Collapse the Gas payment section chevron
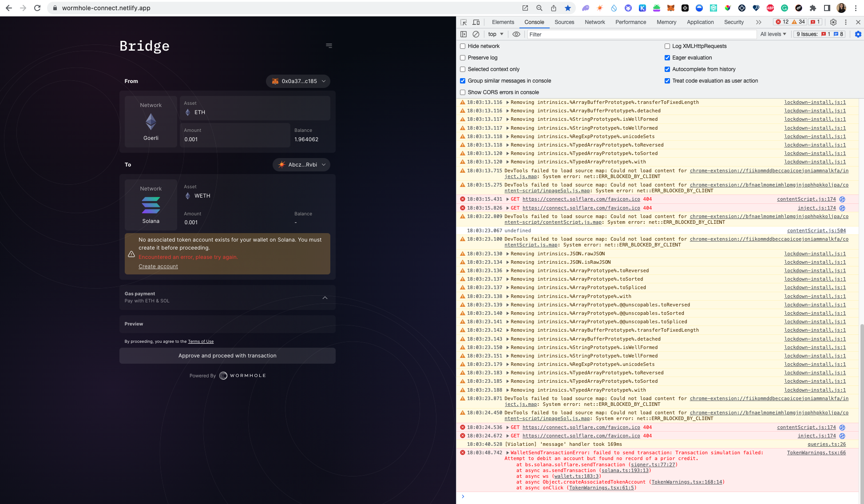The height and width of the screenshot is (504, 864). 325,298
